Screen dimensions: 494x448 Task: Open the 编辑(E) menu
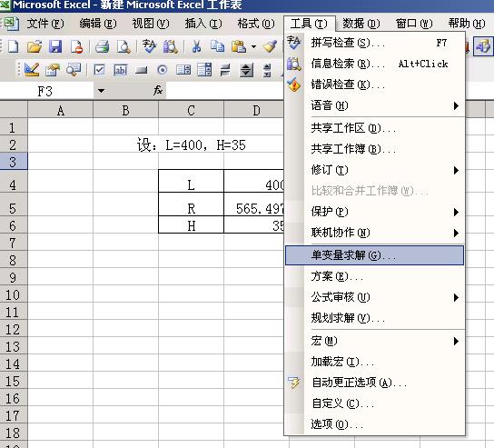click(98, 24)
